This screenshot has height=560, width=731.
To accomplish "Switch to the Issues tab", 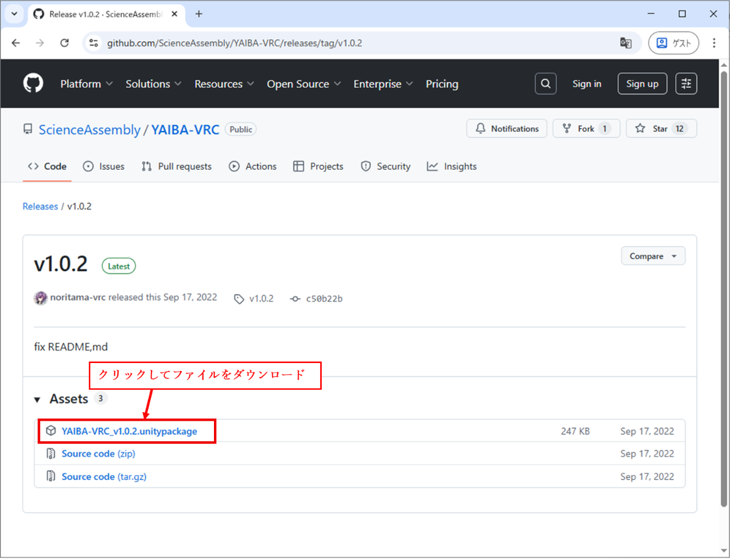I will 104,167.
